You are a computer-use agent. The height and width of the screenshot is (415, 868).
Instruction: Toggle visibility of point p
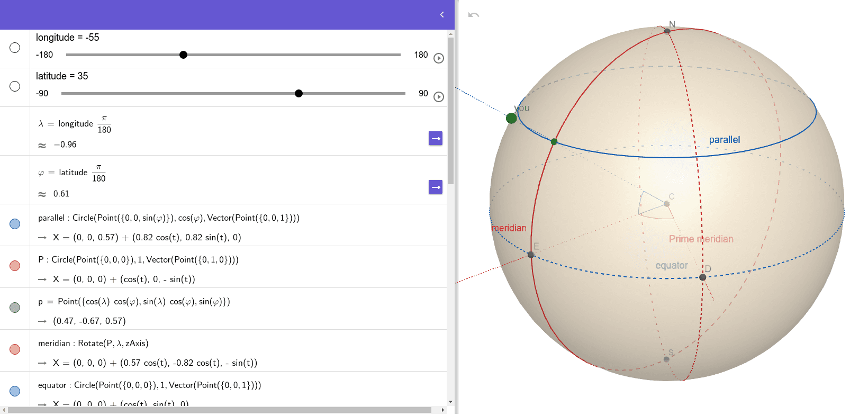15,308
